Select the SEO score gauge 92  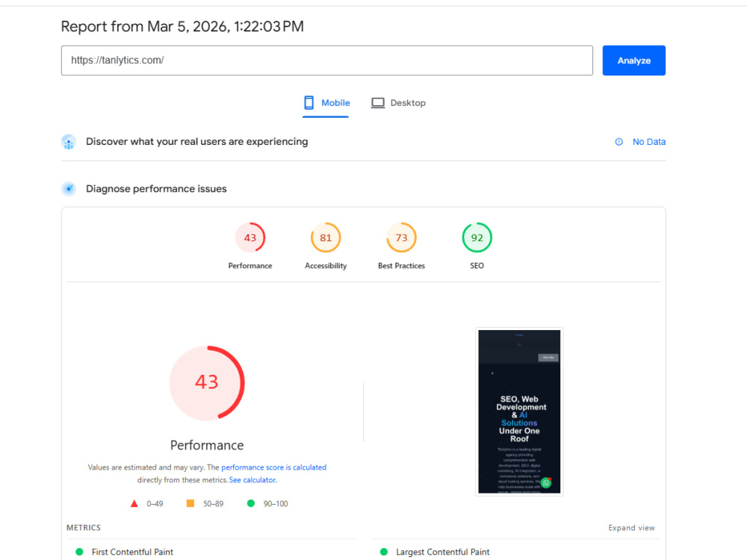pos(477,237)
